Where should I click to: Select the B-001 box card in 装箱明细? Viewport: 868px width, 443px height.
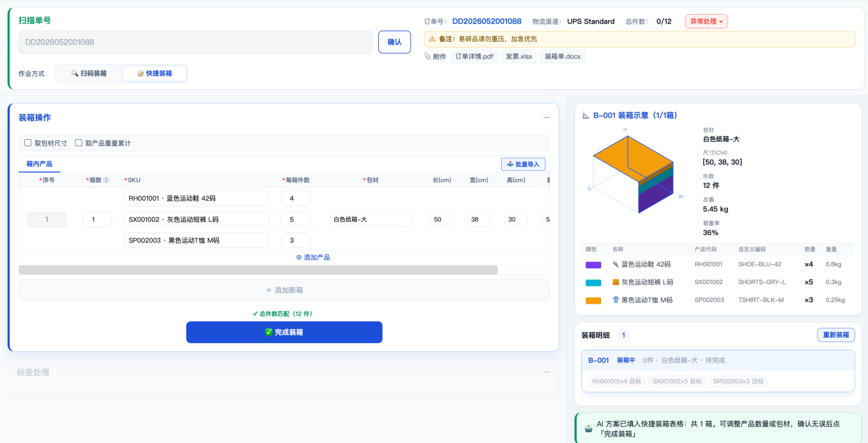pos(718,371)
